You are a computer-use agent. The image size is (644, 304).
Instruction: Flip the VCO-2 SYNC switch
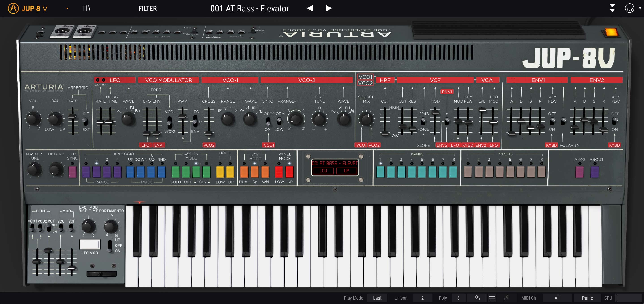(x=268, y=121)
